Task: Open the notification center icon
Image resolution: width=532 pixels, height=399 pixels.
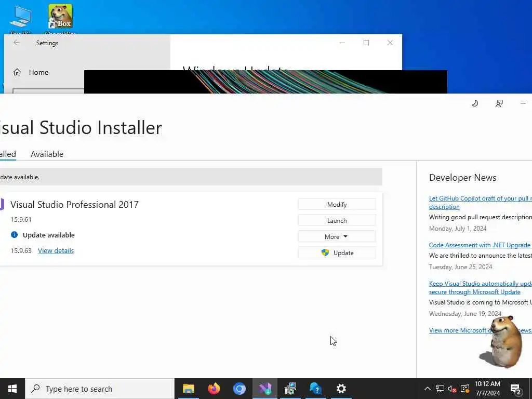Action: pyautogui.click(x=516, y=389)
